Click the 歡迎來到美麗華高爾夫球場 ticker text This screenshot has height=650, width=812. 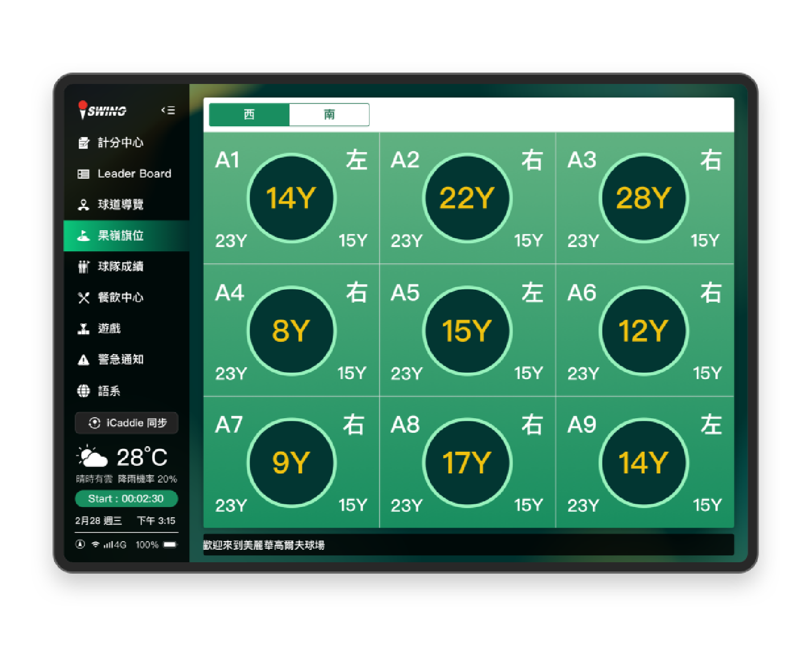(x=264, y=545)
